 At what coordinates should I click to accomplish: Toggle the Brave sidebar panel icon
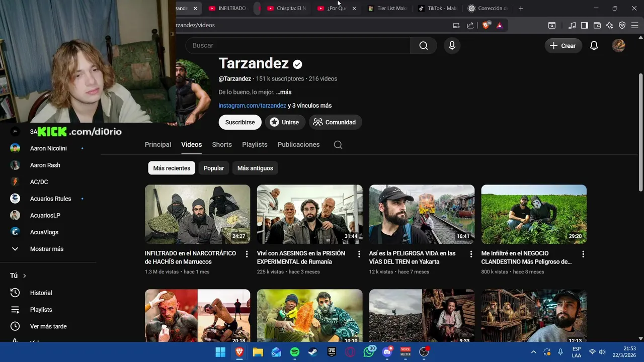tap(584, 25)
